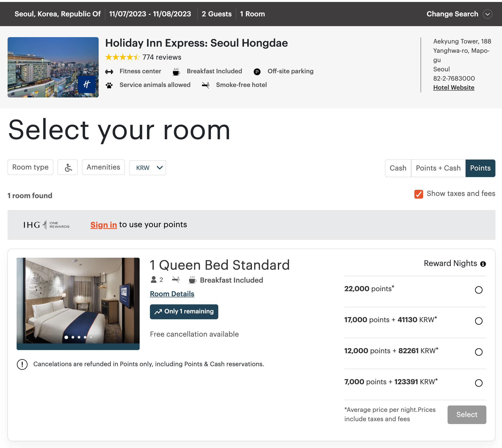Expand the Change Search chevron
This screenshot has width=502, height=448.
tap(488, 14)
